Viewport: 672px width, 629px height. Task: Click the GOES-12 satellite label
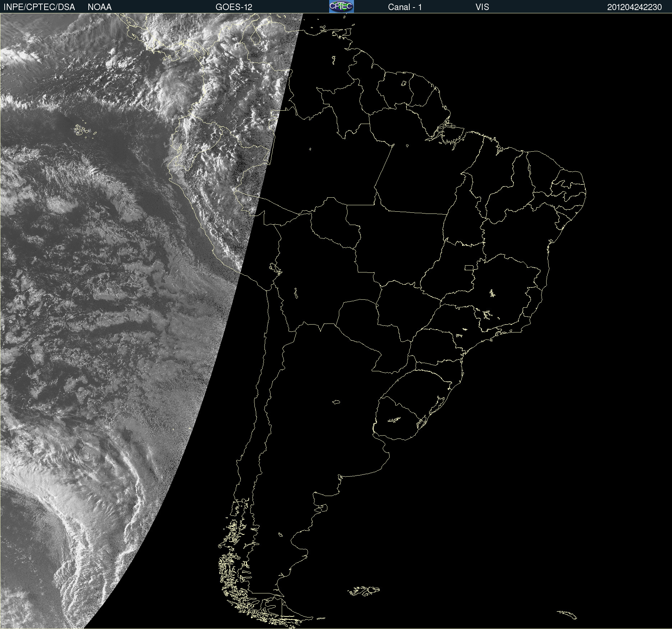[x=234, y=7]
